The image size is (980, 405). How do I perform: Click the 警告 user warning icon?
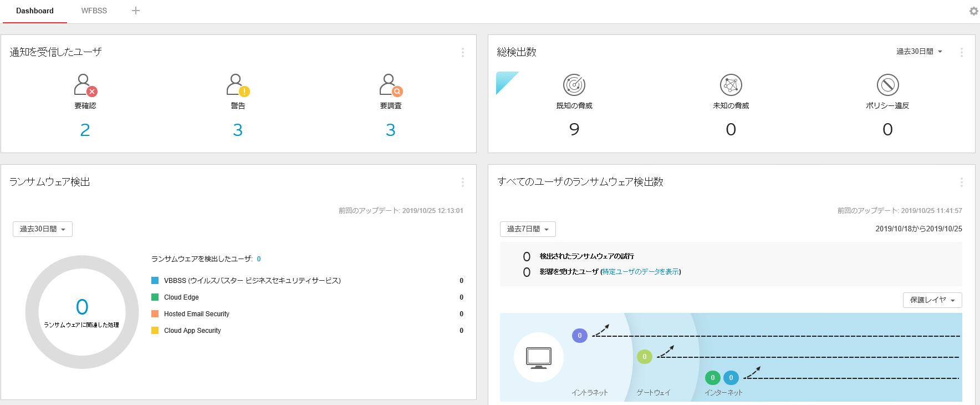pyautogui.click(x=238, y=85)
